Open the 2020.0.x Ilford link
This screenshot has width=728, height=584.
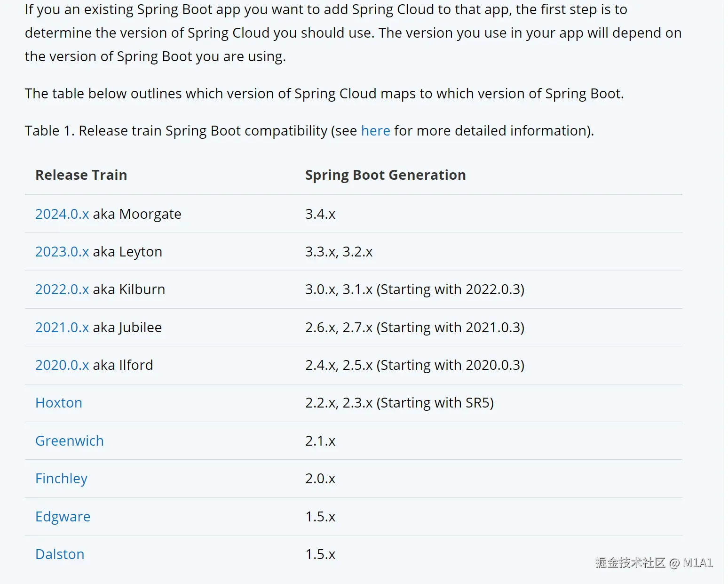pos(62,365)
